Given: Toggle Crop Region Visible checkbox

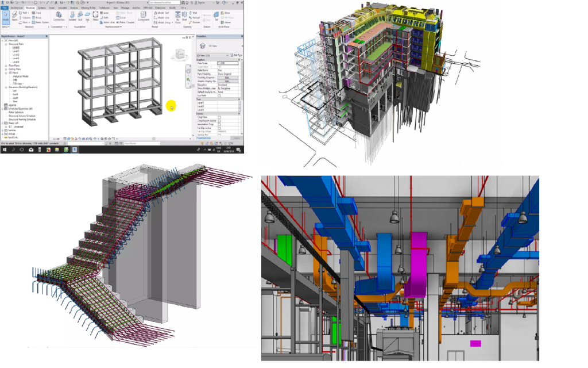Looking at the screenshot, I should click(219, 121).
